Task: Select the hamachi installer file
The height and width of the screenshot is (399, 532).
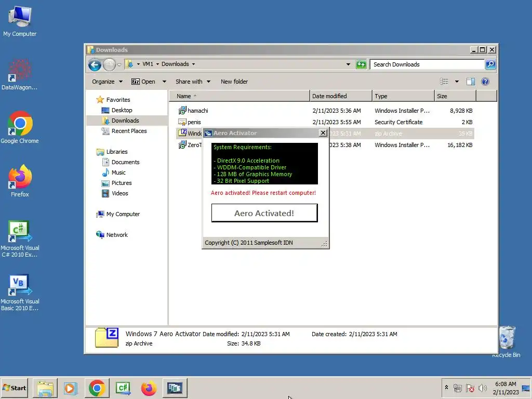Action: (x=325, y=111)
